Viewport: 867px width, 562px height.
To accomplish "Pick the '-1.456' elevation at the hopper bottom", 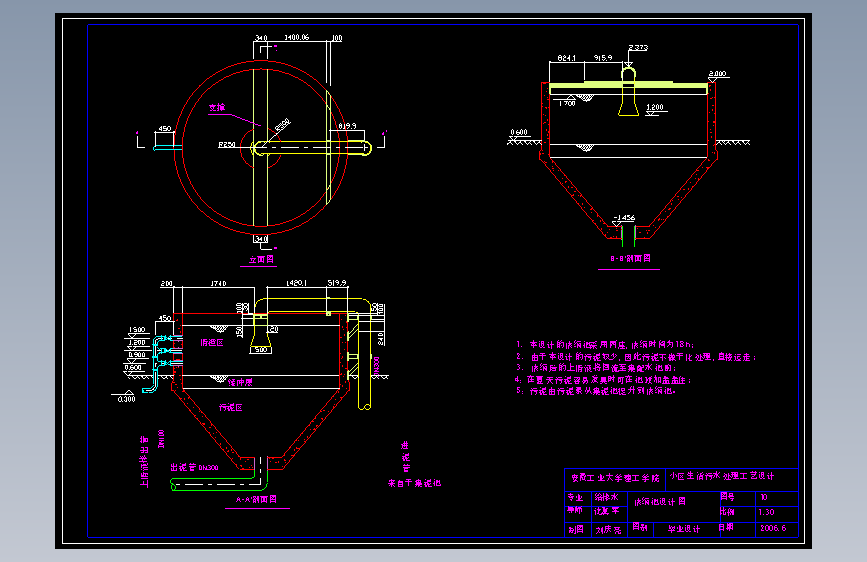I will 624,218.
